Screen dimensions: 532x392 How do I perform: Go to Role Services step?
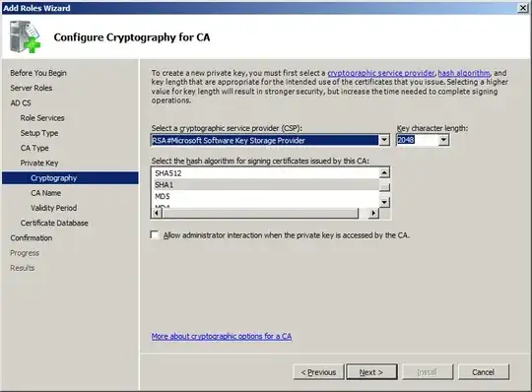[x=42, y=117]
